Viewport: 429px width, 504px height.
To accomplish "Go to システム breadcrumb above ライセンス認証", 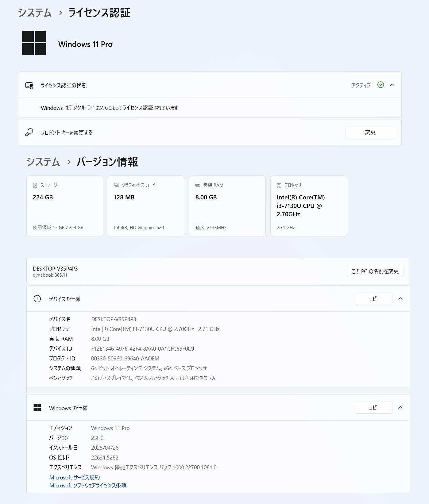I will 35,13.
